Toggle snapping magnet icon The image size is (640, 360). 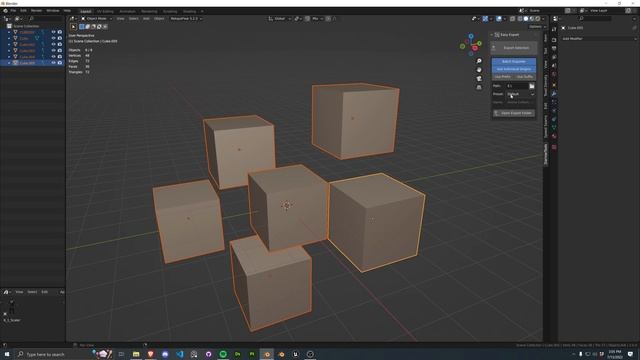pyautogui.click(x=307, y=18)
